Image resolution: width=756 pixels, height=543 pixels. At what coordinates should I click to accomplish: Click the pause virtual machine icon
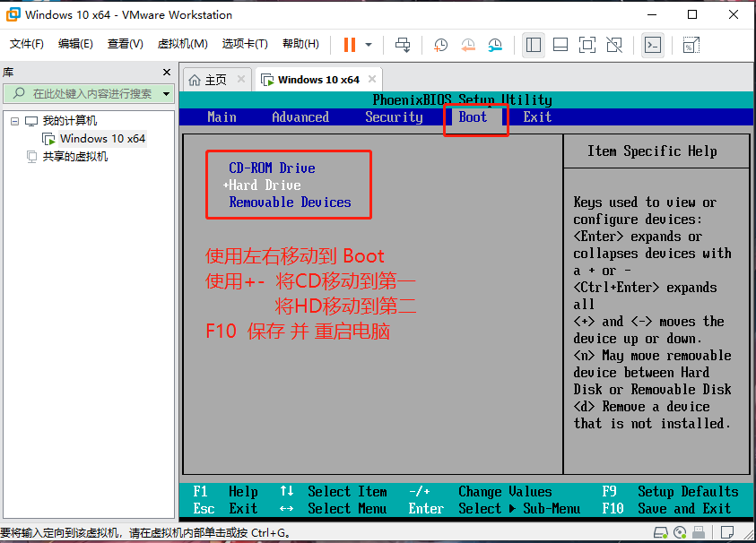[x=350, y=45]
